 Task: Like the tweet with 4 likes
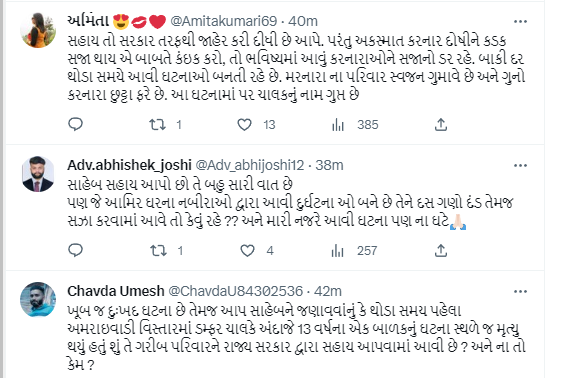click(x=247, y=250)
